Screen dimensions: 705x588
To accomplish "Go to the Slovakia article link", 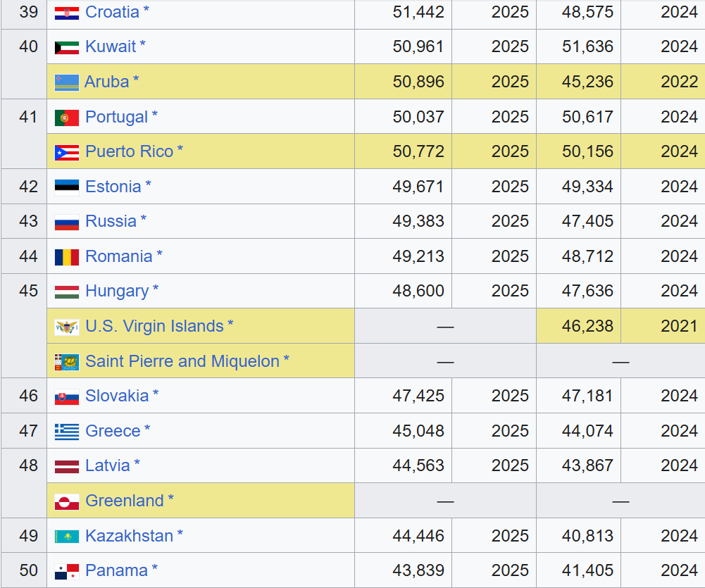I will tap(117, 396).
